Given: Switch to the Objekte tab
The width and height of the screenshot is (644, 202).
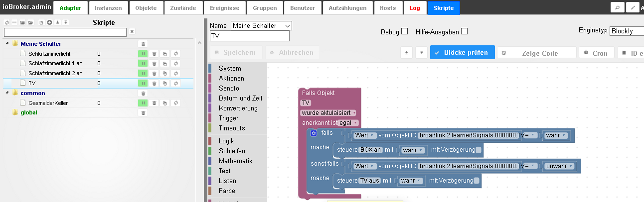Looking at the screenshot, I should 146,8.
